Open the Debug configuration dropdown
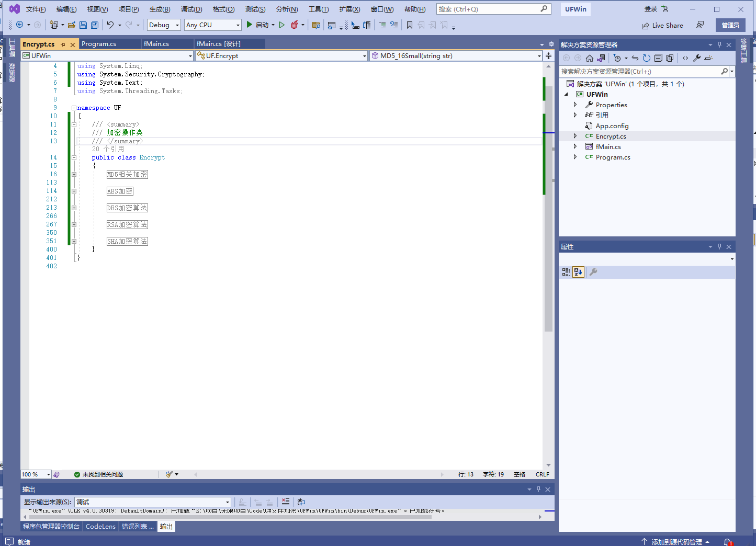The image size is (756, 546). 164,25
